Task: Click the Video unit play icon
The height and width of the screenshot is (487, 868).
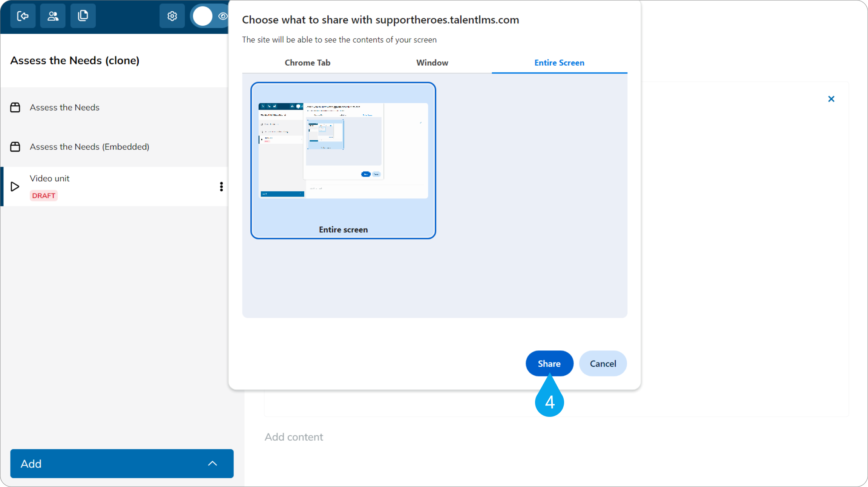Action: (15, 186)
